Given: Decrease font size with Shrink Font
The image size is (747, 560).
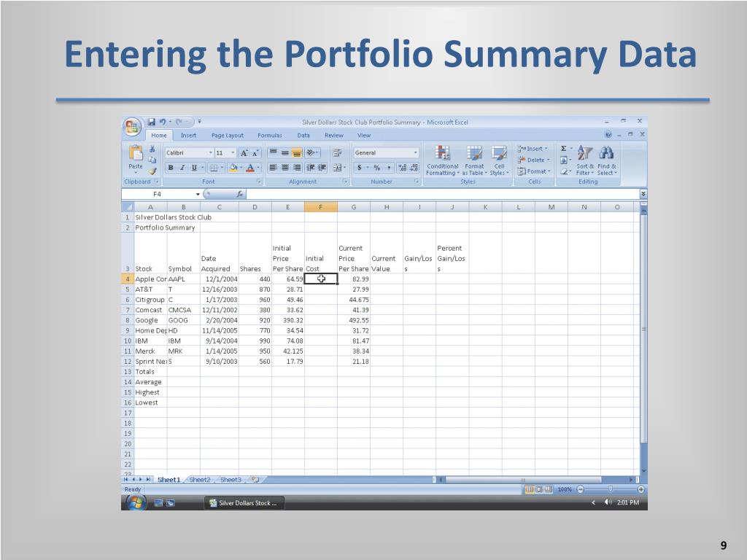Looking at the screenshot, I should tap(255, 153).
